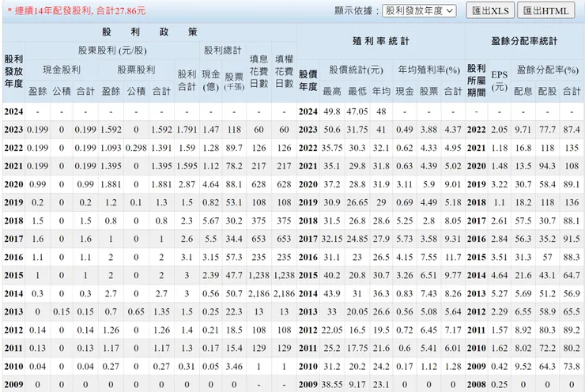Screen dimensions: 585x392
Task: Click the 年均殖利率(%) header
Action: (x=428, y=70)
